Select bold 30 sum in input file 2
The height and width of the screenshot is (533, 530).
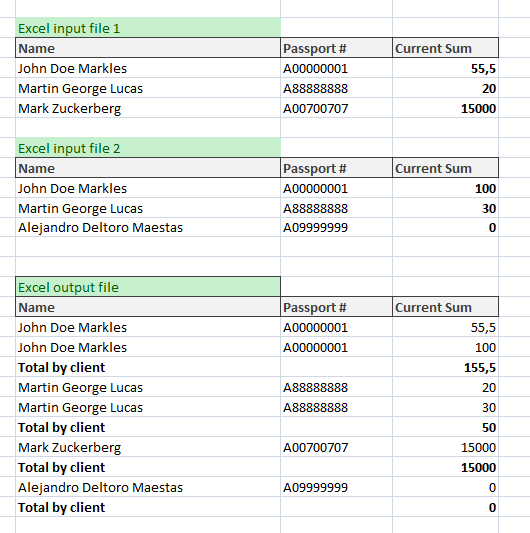(446, 208)
